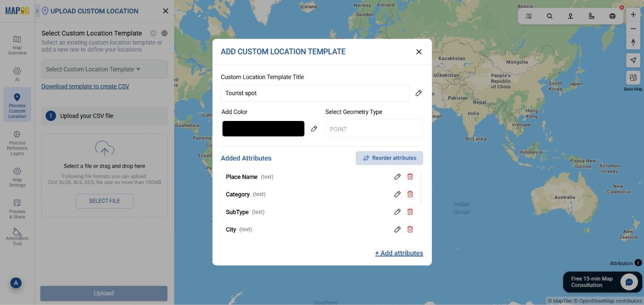This screenshot has height=305, width=644.
Task: Edit the template title using the pencil icon
Action: [x=419, y=93]
